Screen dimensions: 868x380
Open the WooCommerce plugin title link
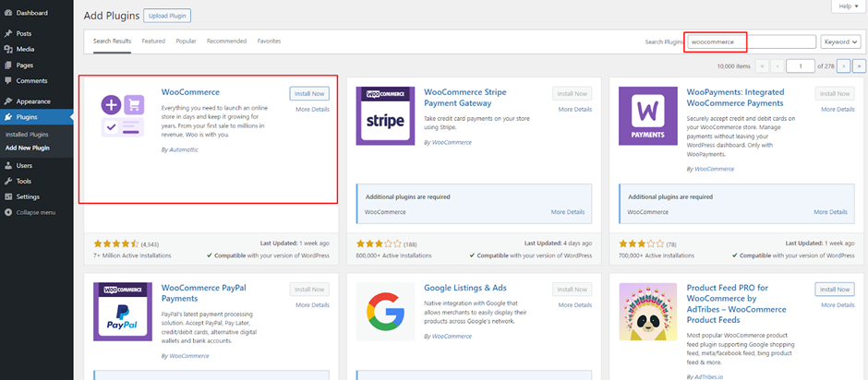point(190,92)
